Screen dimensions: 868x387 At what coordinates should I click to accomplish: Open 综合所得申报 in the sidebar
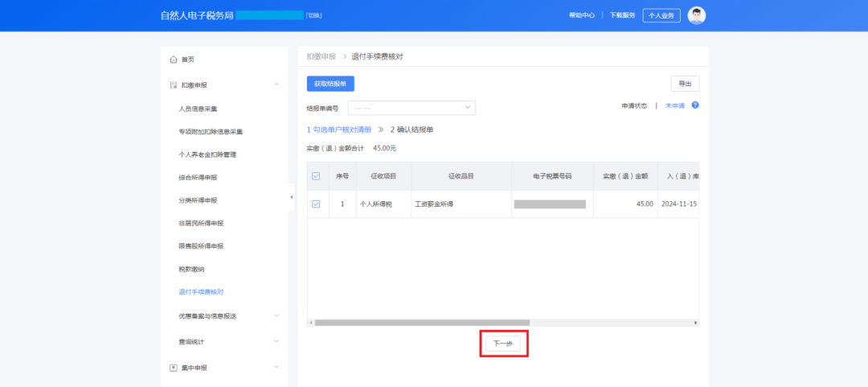[x=198, y=177]
